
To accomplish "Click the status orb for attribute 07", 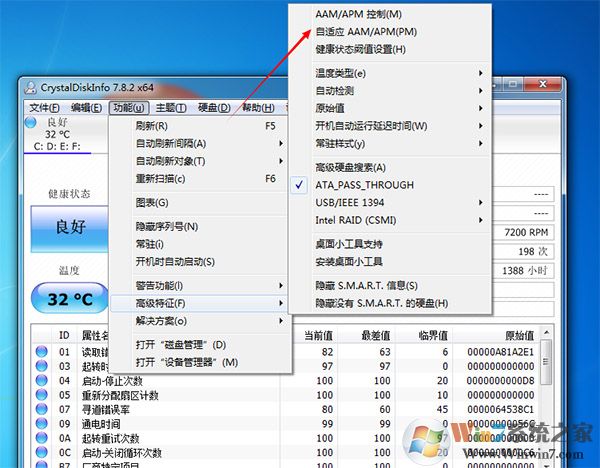I will pos(41,409).
